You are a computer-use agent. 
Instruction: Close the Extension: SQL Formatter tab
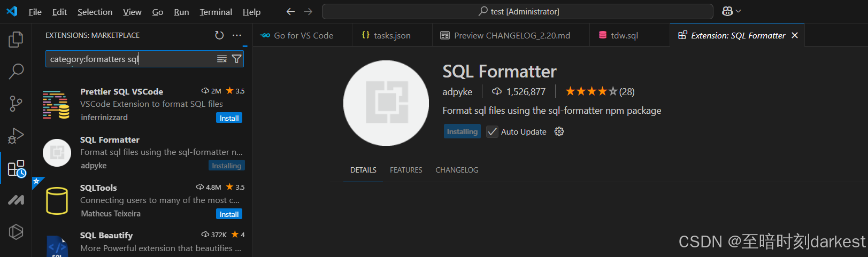click(x=795, y=35)
